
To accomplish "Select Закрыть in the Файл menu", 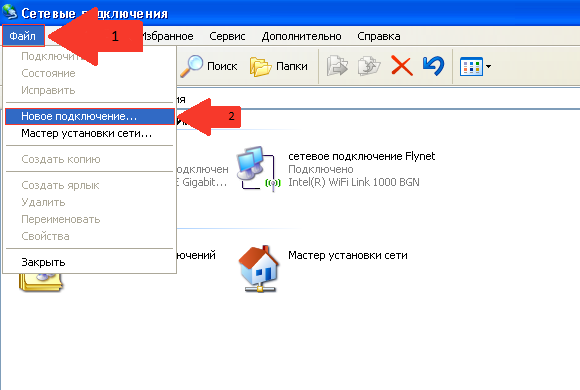I will (90, 262).
